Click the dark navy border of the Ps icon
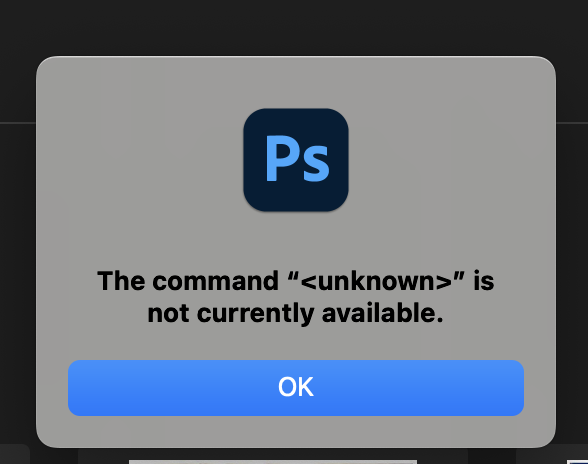The image size is (588, 464). 251,160
